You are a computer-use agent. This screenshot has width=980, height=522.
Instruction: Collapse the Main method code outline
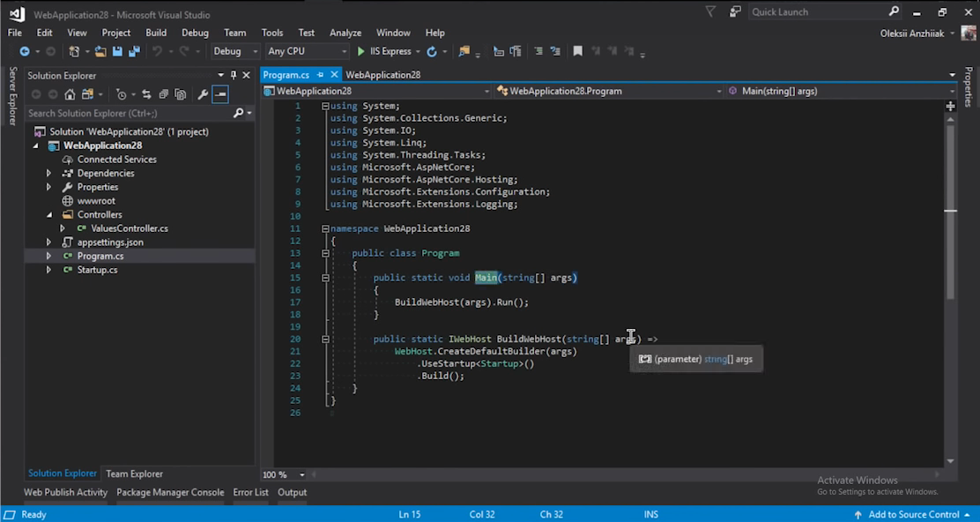point(325,278)
